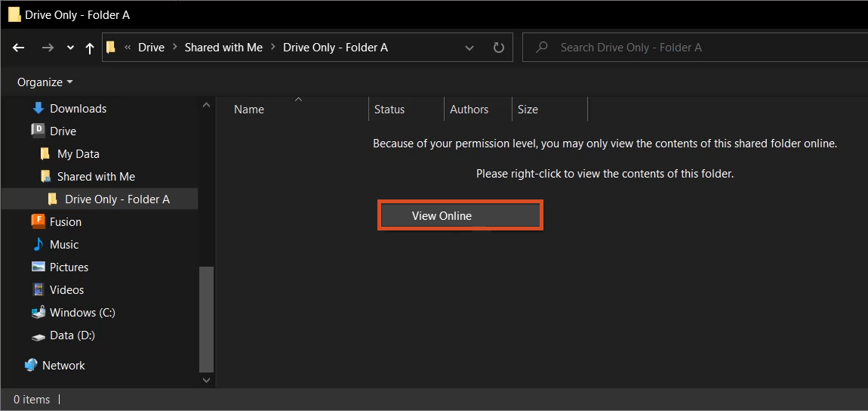This screenshot has width=868, height=411.
Task: Click the Back navigation arrow
Action: click(19, 48)
